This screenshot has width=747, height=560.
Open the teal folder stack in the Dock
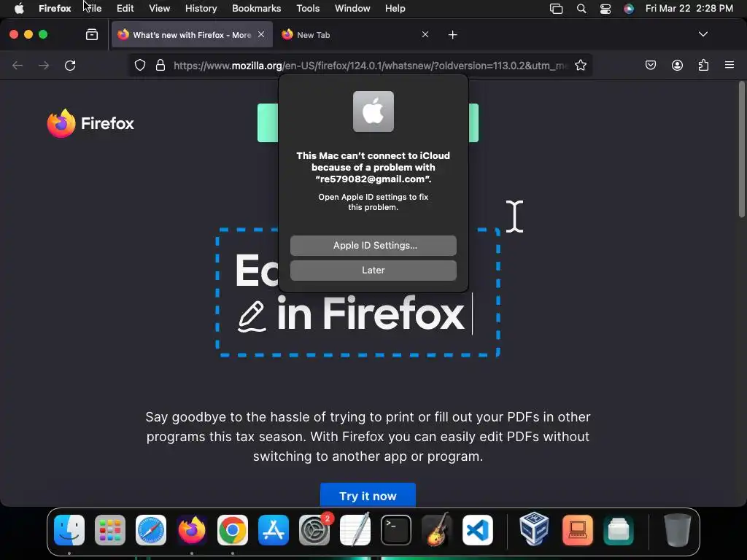619,530
